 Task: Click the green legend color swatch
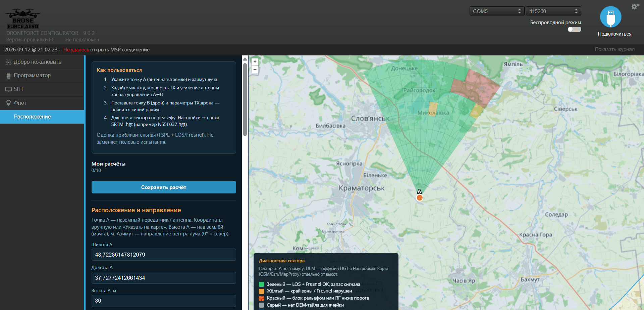click(262, 284)
